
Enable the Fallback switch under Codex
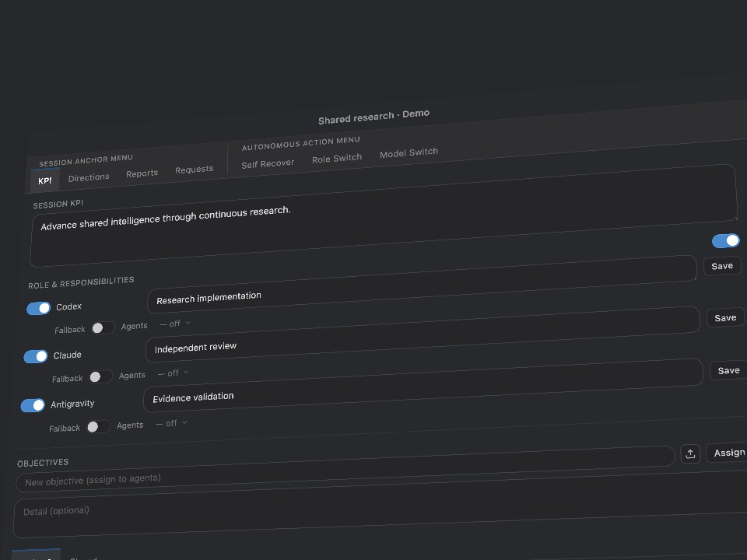tap(103, 327)
